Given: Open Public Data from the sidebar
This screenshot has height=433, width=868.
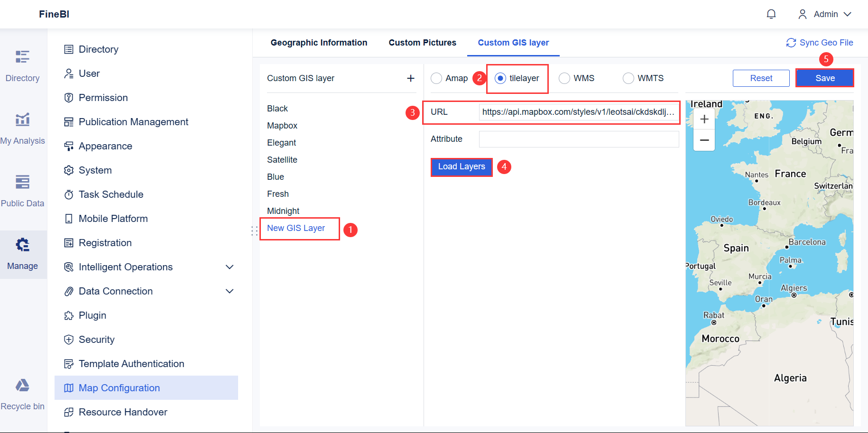Looking at the screenshot, I should click(22, 190).
